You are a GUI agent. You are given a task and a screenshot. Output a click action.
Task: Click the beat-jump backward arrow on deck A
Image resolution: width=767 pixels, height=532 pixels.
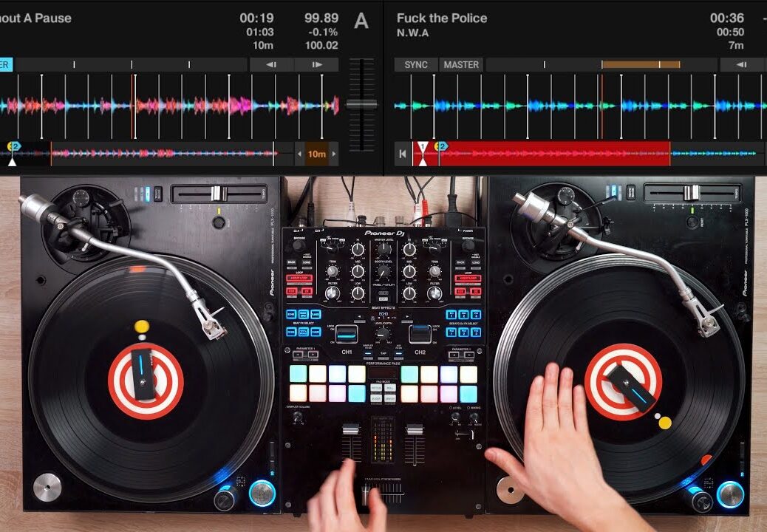271,64
